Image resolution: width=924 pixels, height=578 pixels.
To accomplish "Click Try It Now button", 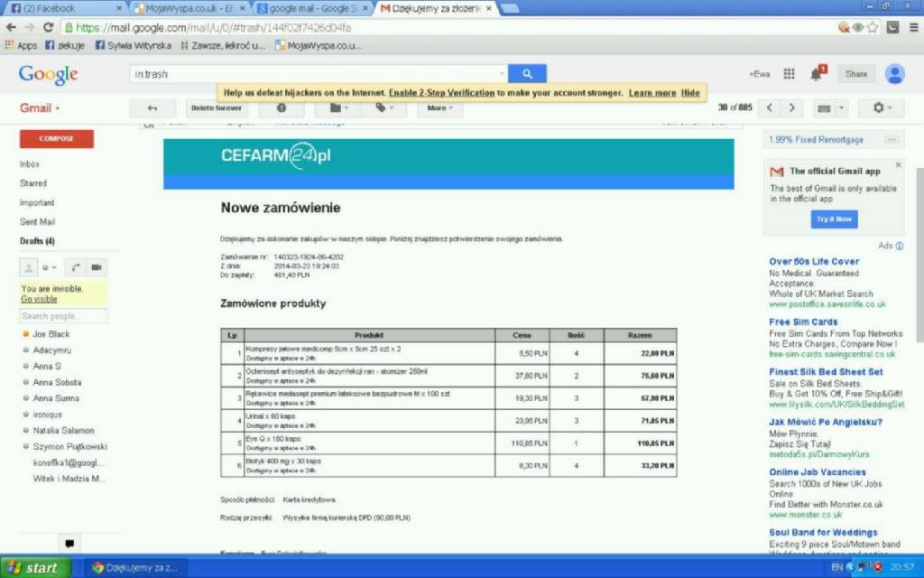I will (x=834, y=219).
